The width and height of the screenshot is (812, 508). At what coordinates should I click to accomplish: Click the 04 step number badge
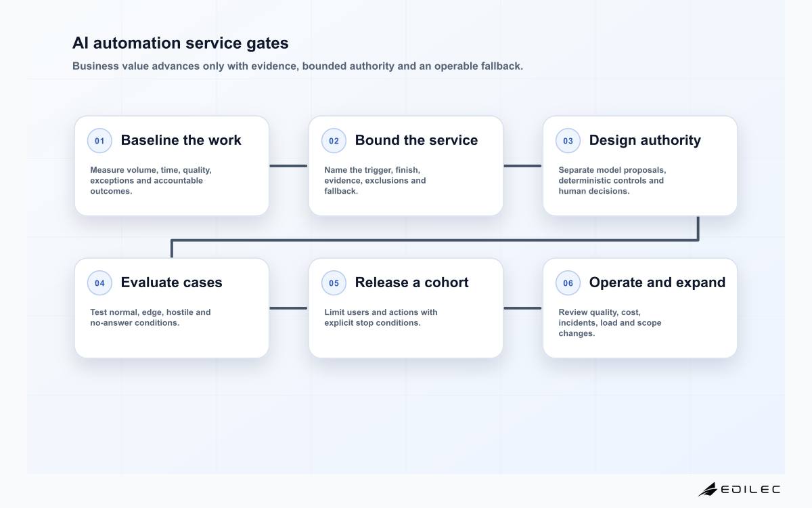click(99, 283)
